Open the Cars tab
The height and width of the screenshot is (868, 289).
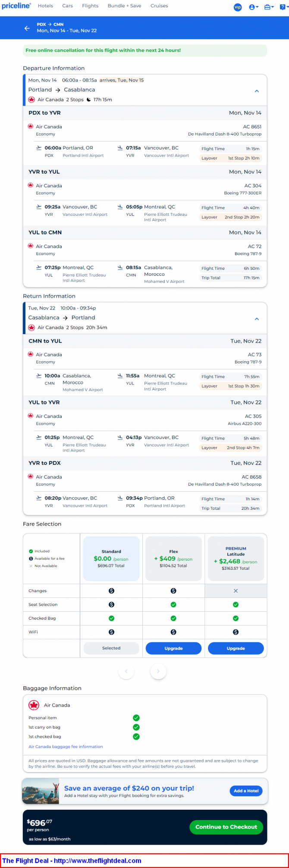(x=67, y=6)
